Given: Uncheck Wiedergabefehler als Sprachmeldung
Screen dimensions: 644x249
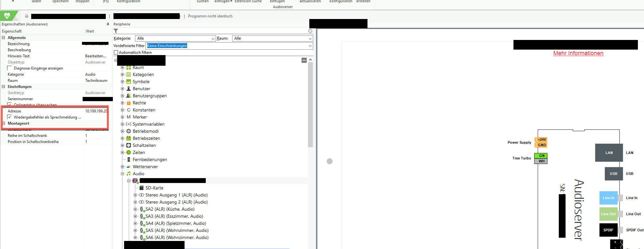Looking at the screenshot, I should [10, 117].
